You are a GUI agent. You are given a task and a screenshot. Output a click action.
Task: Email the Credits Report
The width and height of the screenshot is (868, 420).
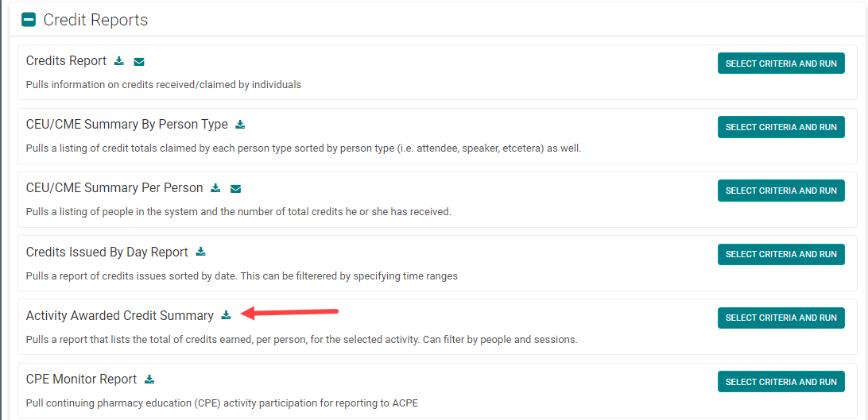click(x=139, y=61)
